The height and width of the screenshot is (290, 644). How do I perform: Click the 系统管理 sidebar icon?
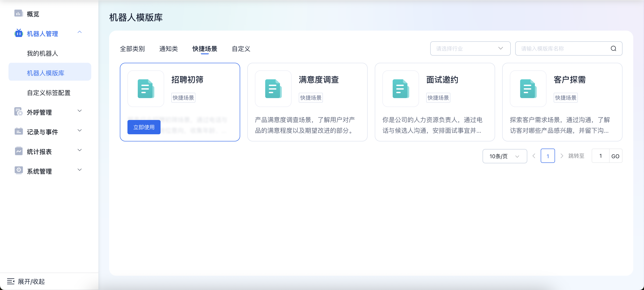(x=19, y=171)
